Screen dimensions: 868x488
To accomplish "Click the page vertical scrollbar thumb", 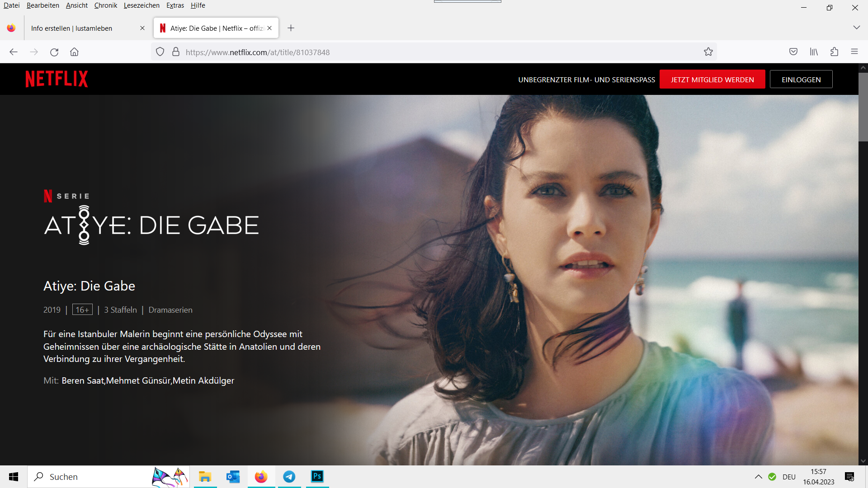I will coord(863,107).
